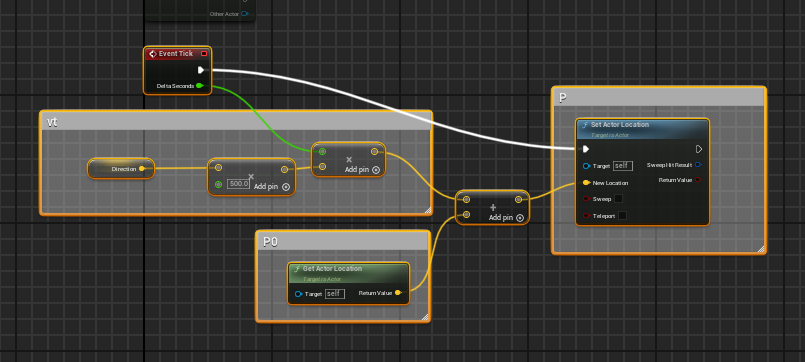
Task: Click the Delta Seconds green output pin
Action: [200, 86]
